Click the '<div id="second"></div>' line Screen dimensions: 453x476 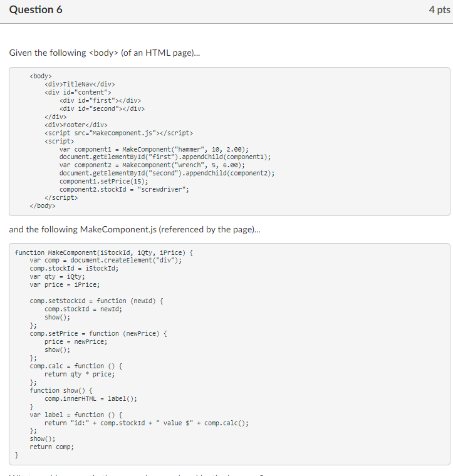coord(102,109)
